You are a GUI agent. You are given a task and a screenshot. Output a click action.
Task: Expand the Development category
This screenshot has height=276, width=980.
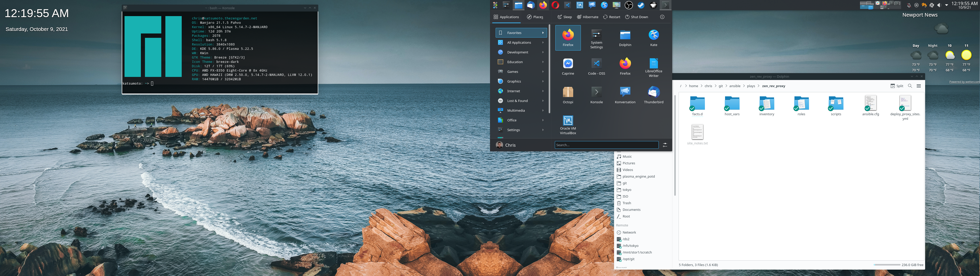click(x=521, y=52)
